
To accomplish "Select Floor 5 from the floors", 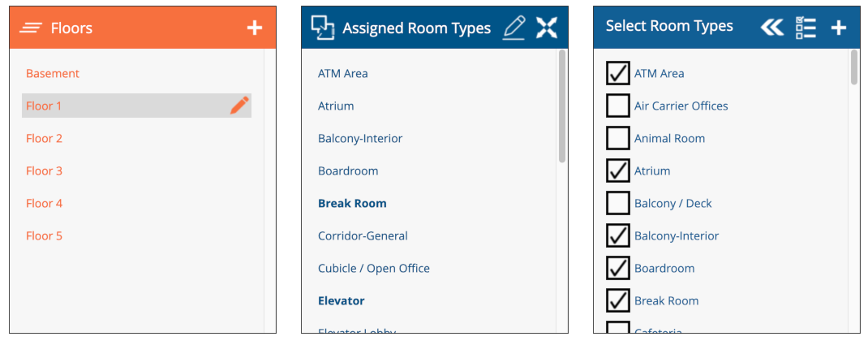I will point(45,235).
